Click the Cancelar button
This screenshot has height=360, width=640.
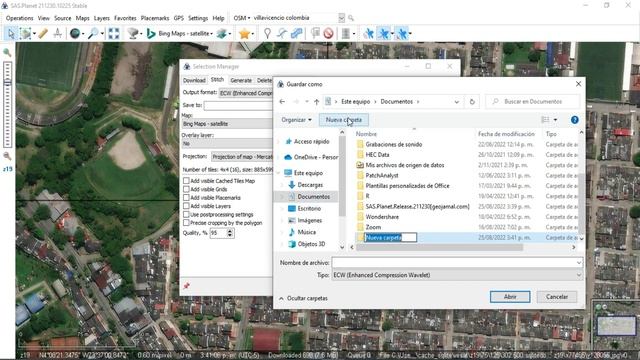557,297
